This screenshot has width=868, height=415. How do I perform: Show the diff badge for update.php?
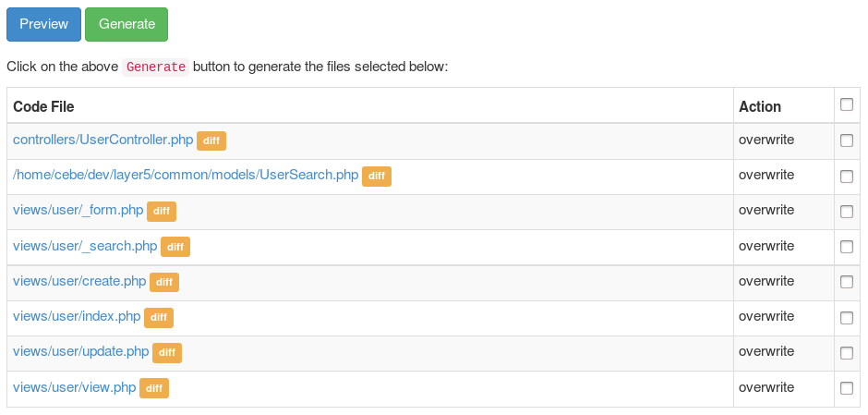(x=167, y=352)
